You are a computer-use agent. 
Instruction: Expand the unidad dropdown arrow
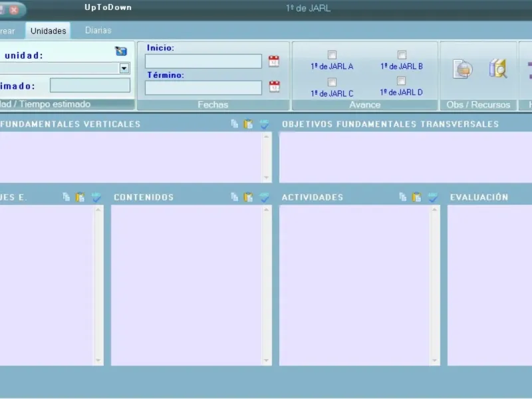tap(124, 68)
